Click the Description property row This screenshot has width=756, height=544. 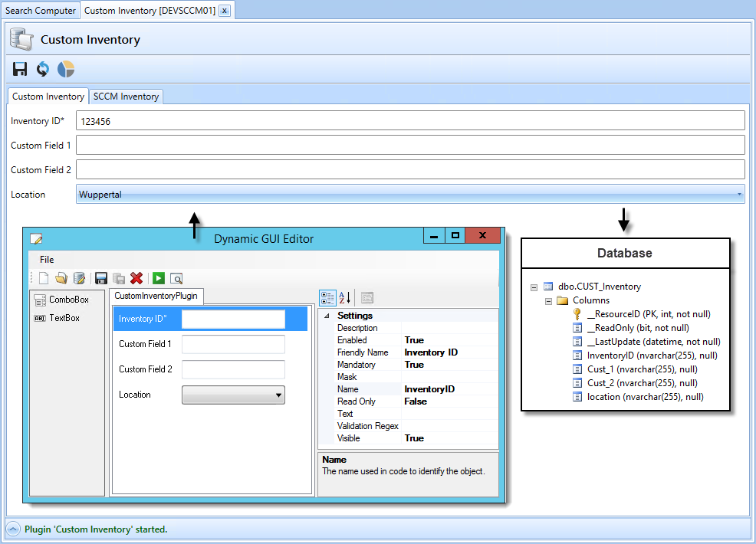[x=416, y=328]
